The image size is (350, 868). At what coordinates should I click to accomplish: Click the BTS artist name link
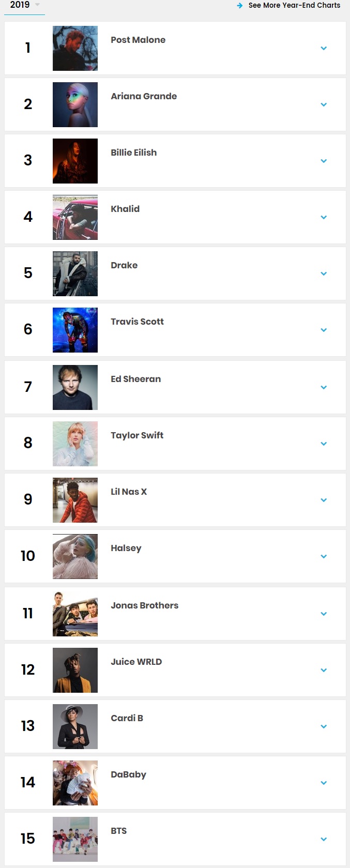119,831
